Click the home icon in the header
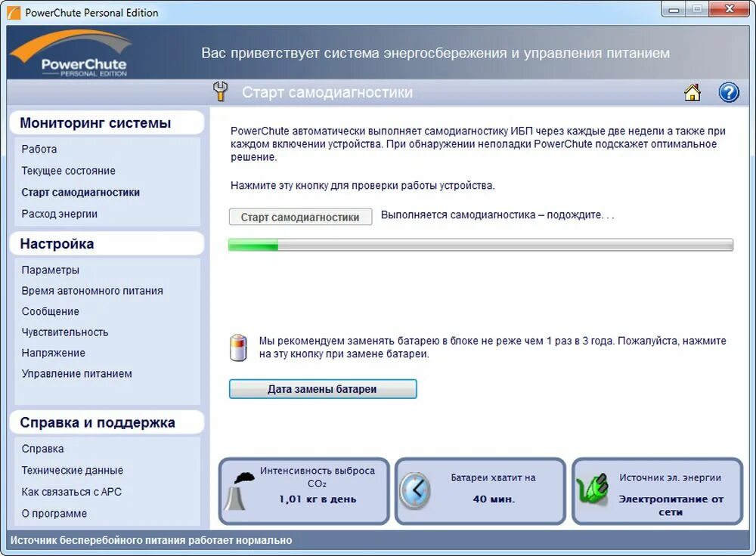 692,92
